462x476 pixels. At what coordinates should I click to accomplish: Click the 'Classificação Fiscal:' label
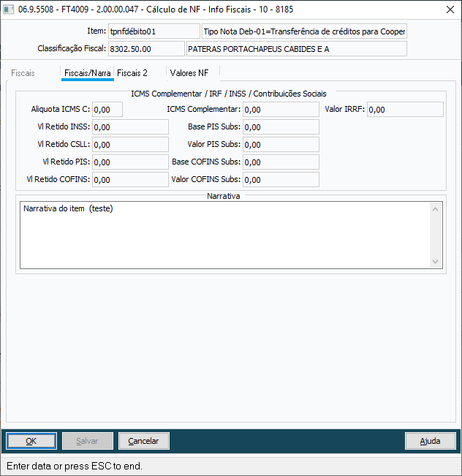(72, 48)
